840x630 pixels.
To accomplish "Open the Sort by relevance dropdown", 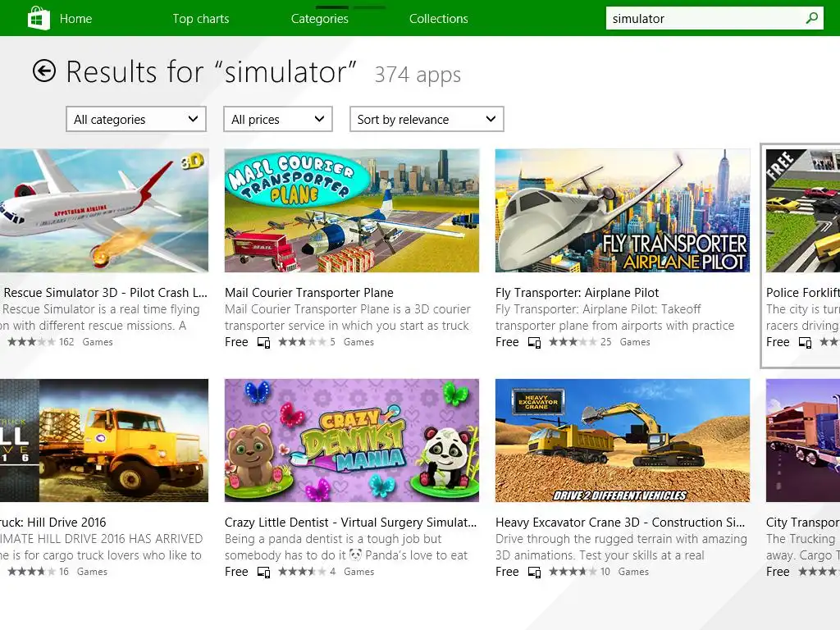I will pos(427,119).
